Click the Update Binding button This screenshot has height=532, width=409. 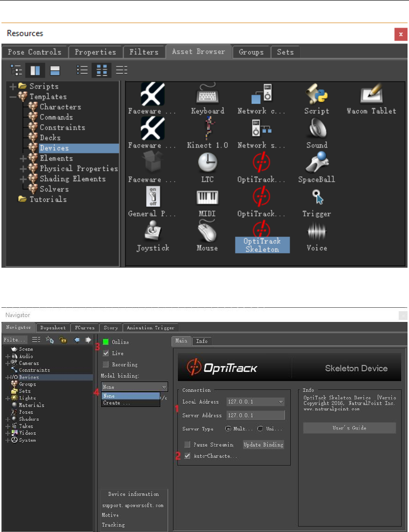click(x=263, y=445)
